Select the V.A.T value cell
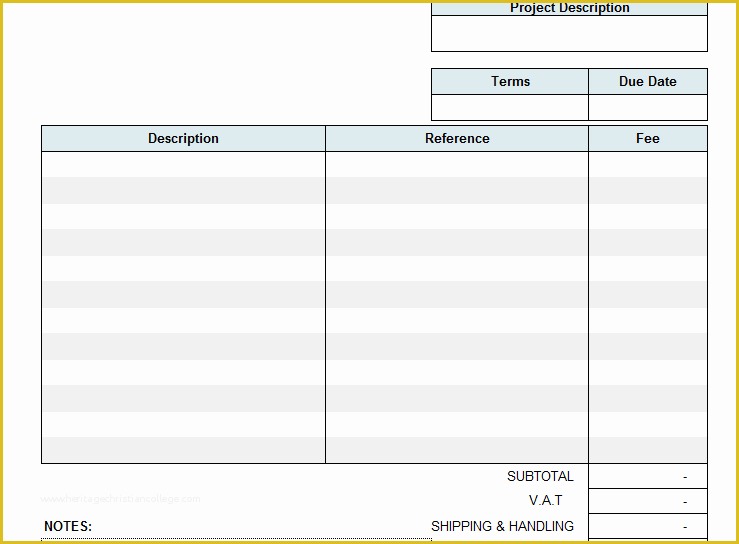This screenshot has width=739, height=544. click(648, 501)
